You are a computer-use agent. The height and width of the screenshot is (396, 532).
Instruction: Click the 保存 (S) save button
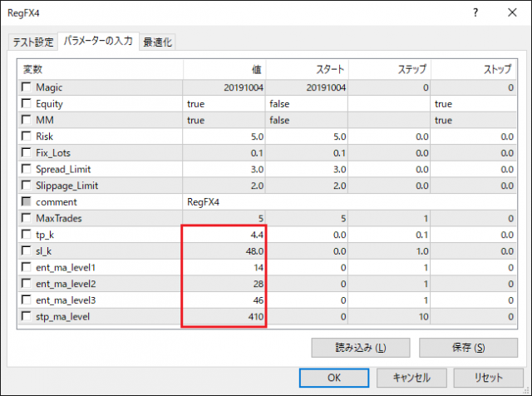coord(468,348)
